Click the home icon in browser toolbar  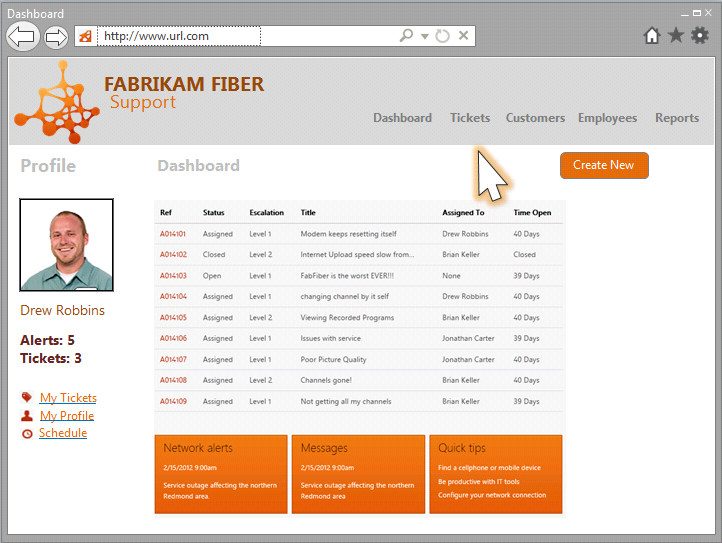point(652,36)
